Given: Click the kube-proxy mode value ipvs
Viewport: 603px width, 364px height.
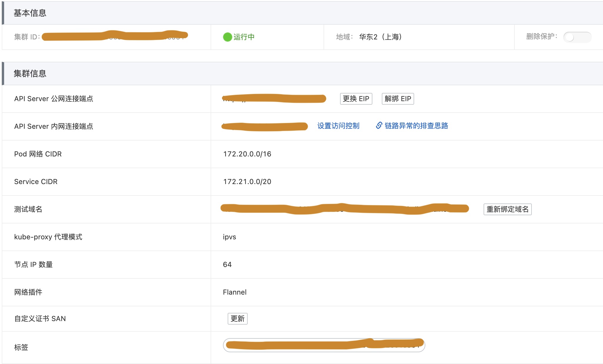Looking at the screenshot, I should tap(229, 237).
